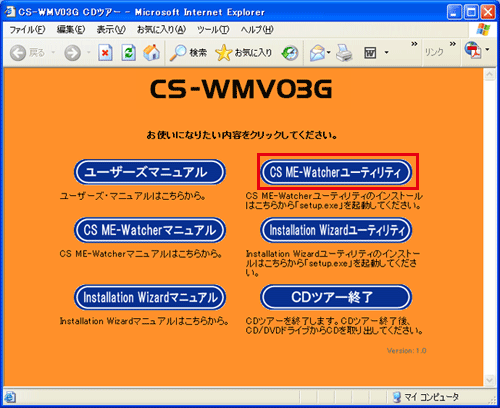Click the Windows flag logo
Image resolution: width=500 pixels, height=408 pixels.
(483, 29)
